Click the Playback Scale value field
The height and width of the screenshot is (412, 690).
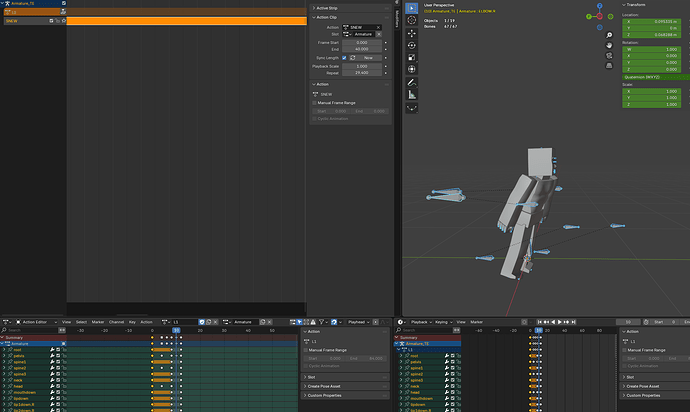pos(362,66)
